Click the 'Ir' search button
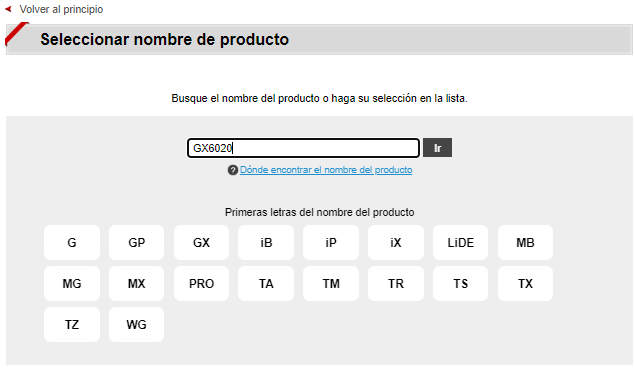This screenshot has width=634, height=372. pyautogui.click(x=437, y=148)
